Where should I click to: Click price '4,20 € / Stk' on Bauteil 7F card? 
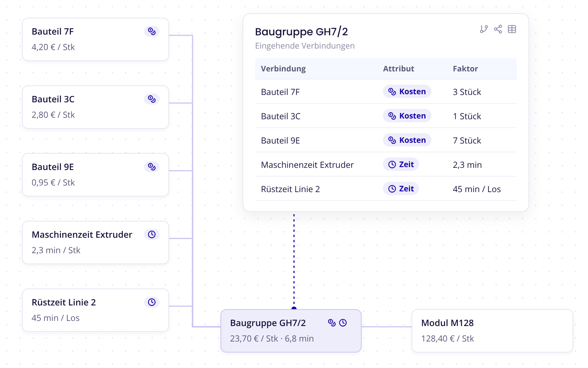click(53, 47)
